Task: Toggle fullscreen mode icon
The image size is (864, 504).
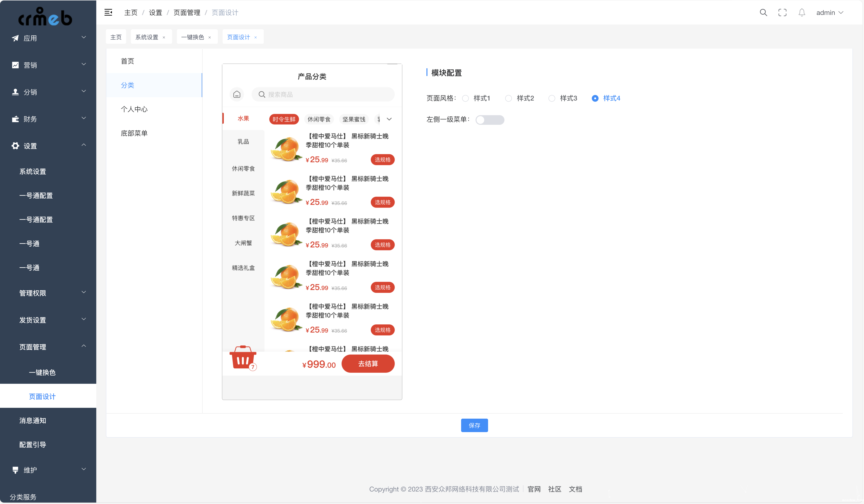Action: click(782, 13)
